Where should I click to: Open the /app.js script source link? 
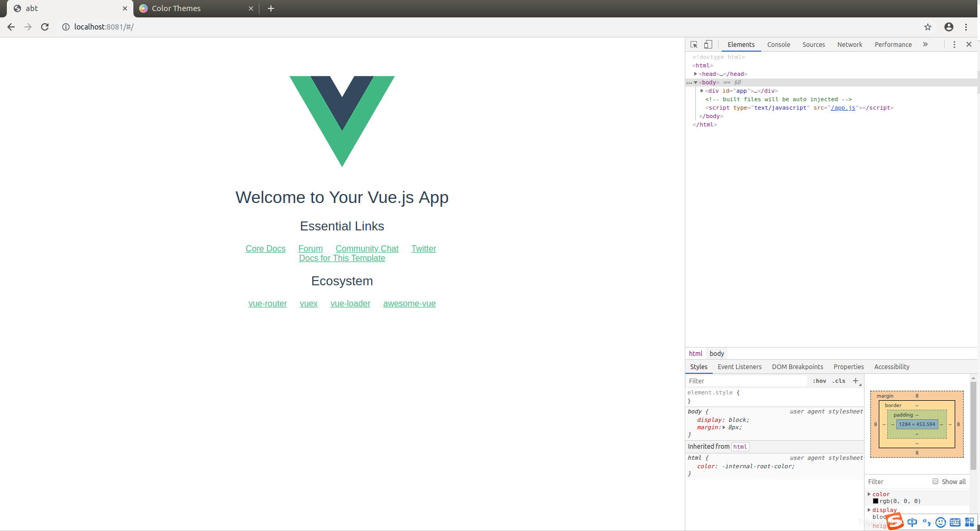[843, 108]
